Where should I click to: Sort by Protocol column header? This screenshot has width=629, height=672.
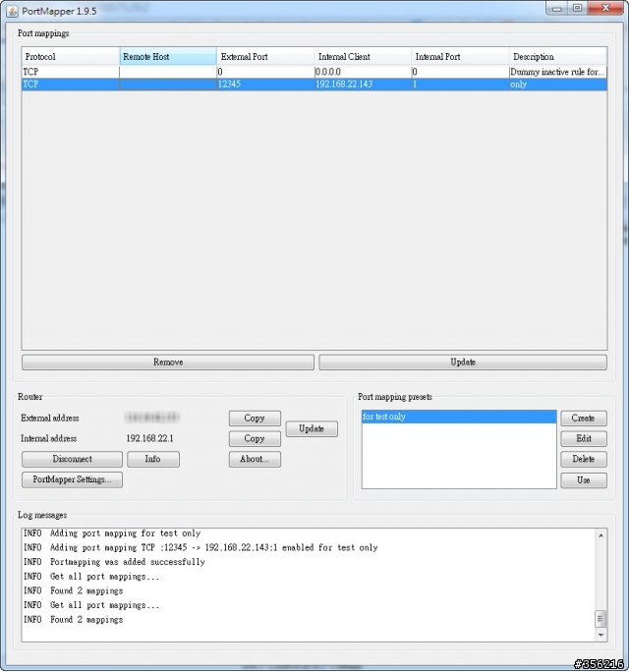pyautogui.click(x=71, y=57)
